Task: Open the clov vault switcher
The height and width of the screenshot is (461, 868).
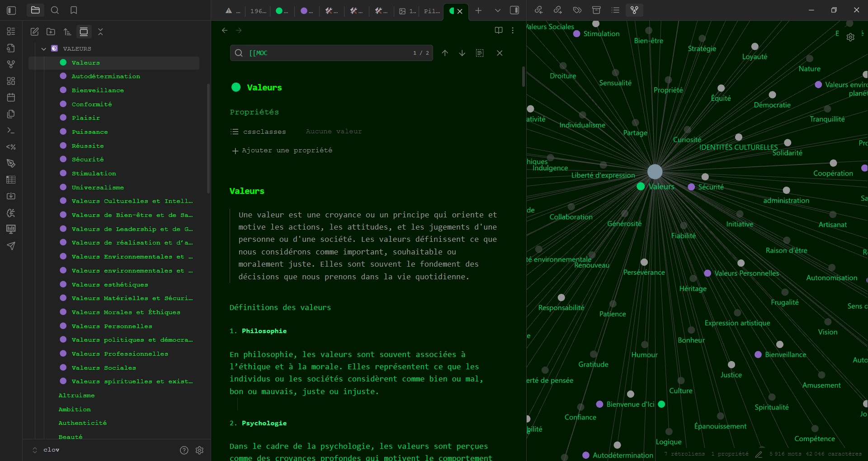Action: click(47, 450)
